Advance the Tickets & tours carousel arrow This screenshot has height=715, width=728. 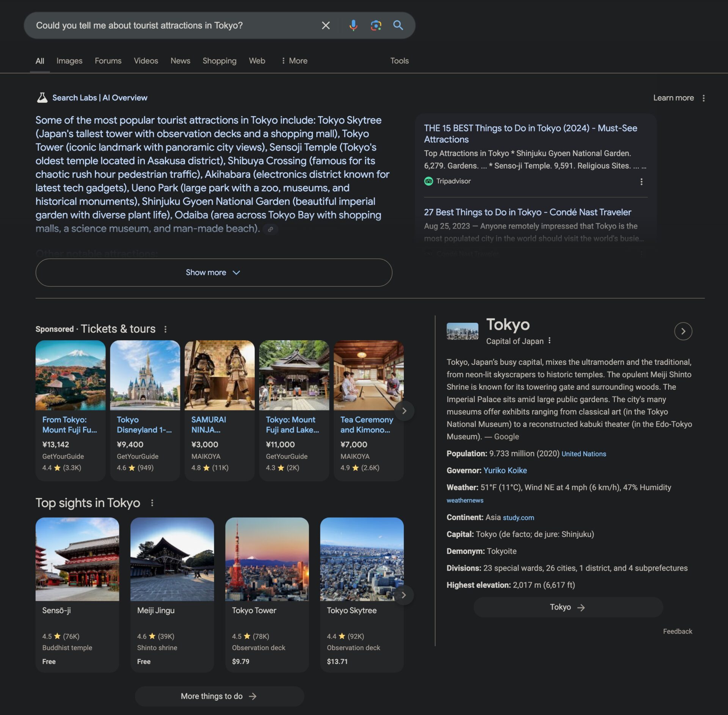click(404, 411)
